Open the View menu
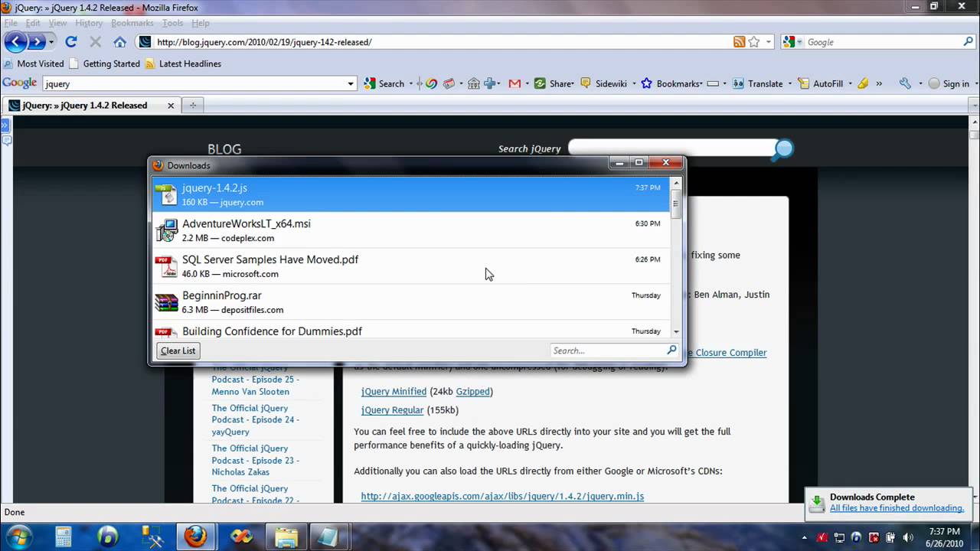 (x=58, y=23)
